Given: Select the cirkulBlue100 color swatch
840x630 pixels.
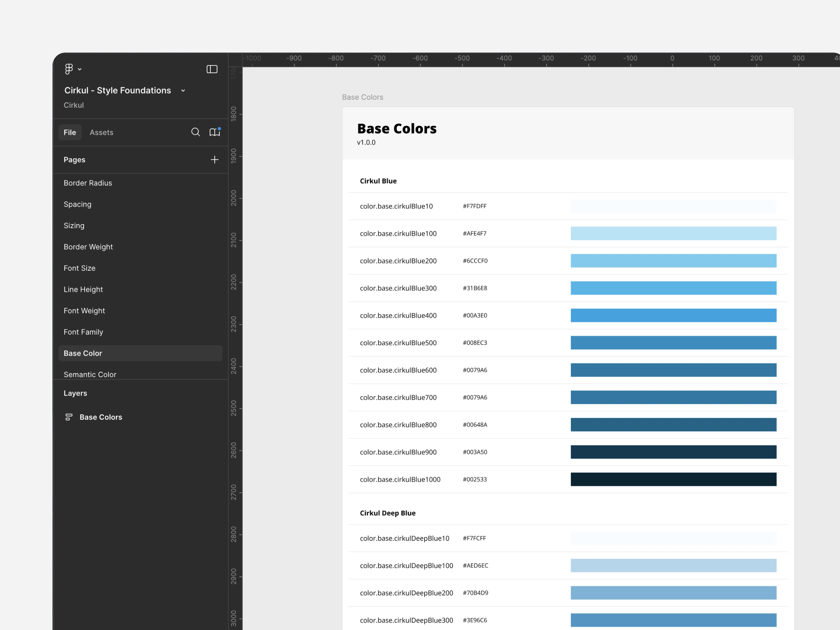Looking at the screenshot, I should click(673, 234).
